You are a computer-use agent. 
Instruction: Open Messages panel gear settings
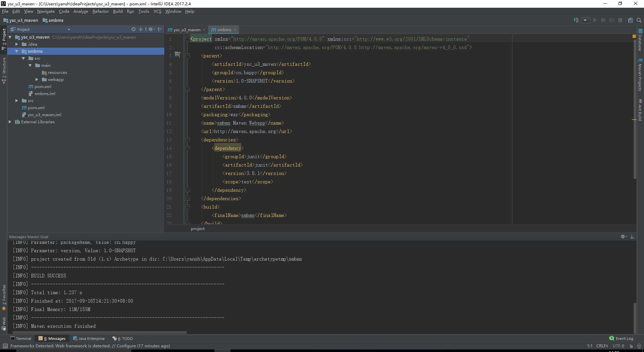(624, 236)
